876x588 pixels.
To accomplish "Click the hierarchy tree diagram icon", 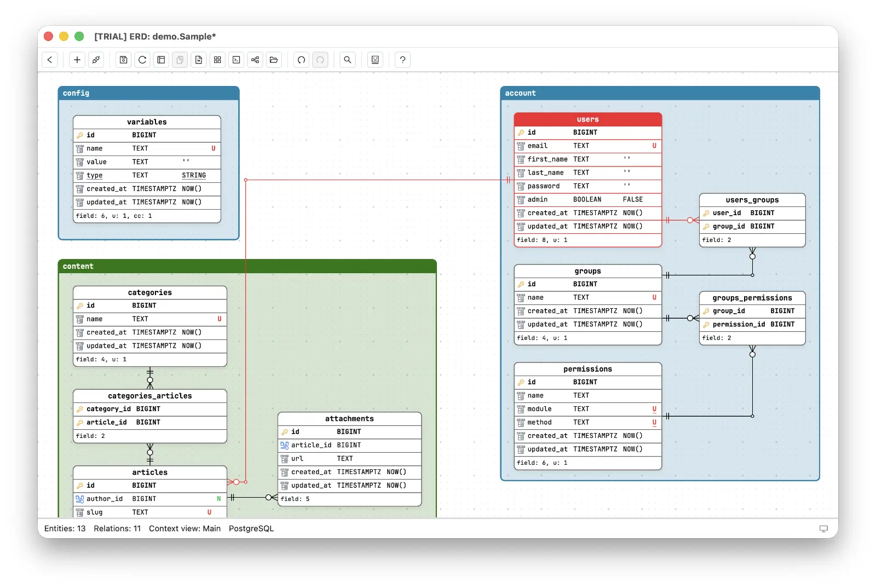I will click(x=255, y=60).
